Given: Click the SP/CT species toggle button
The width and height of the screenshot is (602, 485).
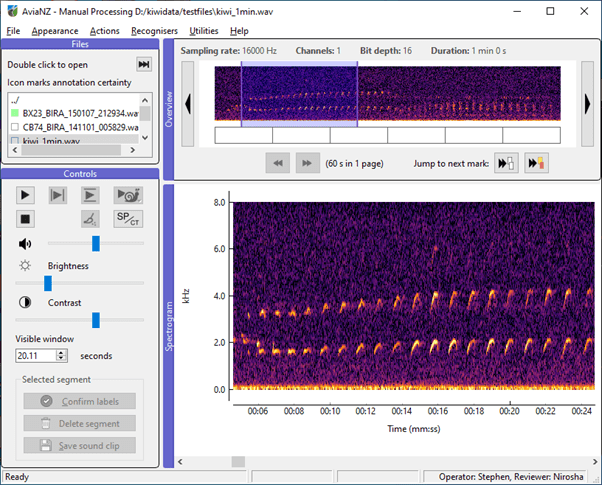Looking at the screenshot, I should pyautogui.click(x=128, y=218).
